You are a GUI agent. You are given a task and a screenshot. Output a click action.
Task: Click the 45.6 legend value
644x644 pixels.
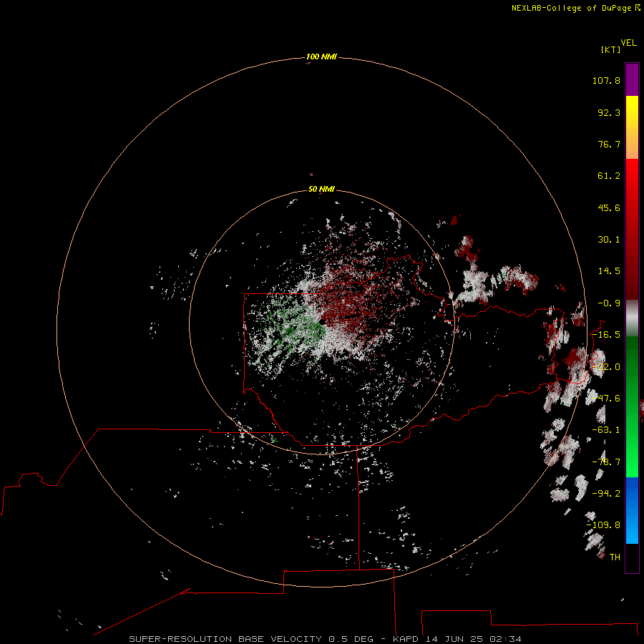pyautogui.click(x=609, y=208)
